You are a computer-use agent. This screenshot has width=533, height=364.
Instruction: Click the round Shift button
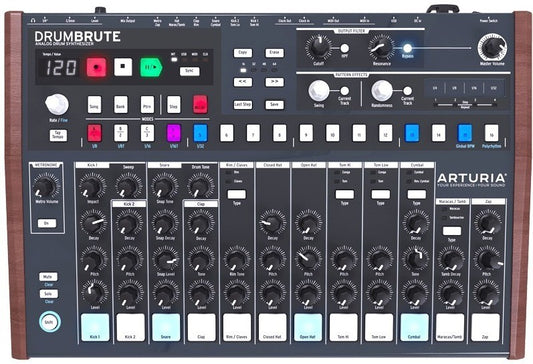[50, 322]
